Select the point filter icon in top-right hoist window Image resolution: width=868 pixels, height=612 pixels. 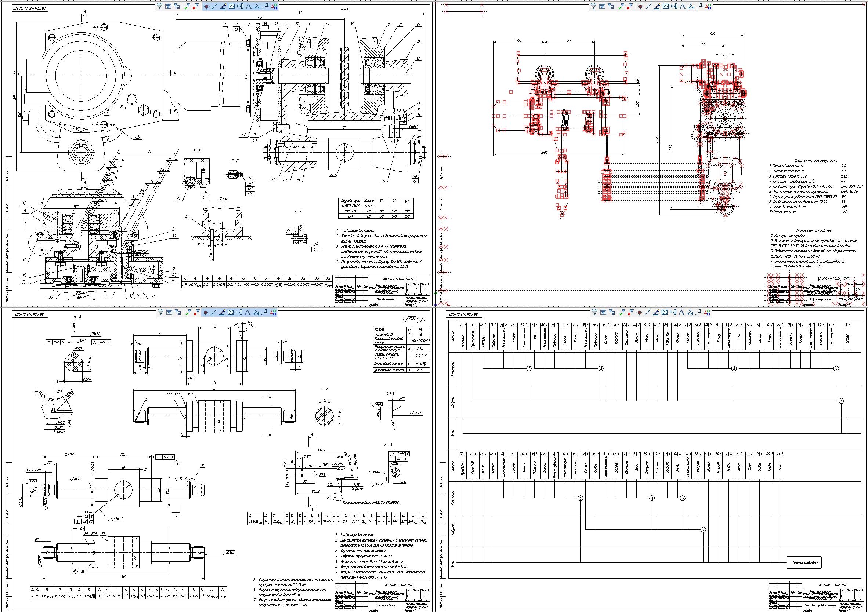[x=640, y=7]
